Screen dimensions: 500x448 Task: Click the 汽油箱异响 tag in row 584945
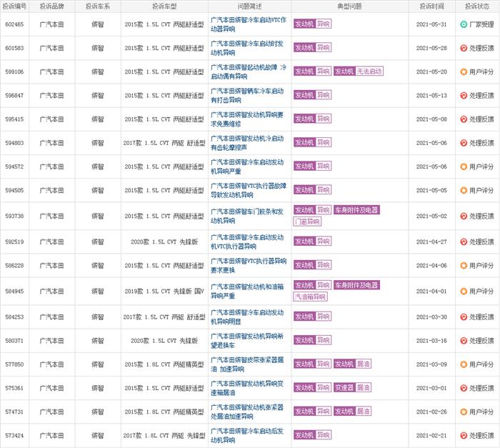click(x=310, y=297)
